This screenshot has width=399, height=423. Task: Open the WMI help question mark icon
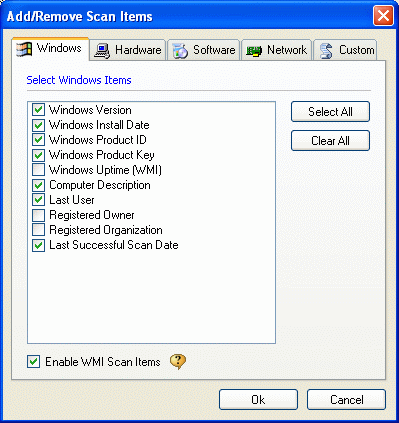(x=178, y=361)
